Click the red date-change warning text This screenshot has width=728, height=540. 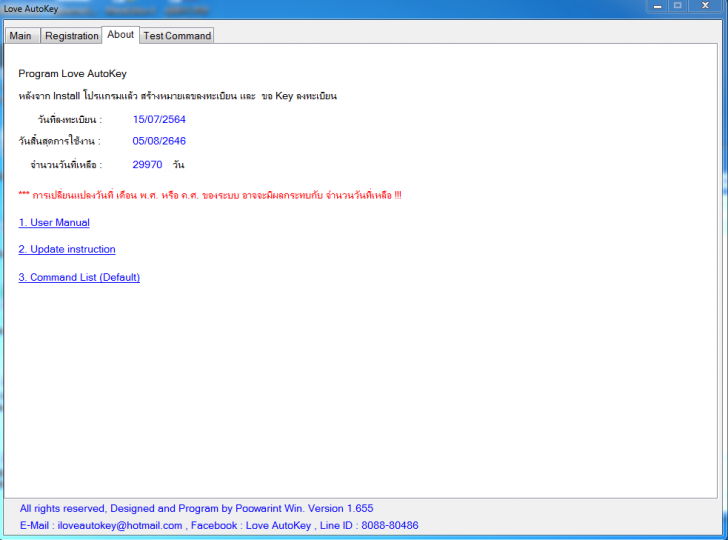coord(210,195)
